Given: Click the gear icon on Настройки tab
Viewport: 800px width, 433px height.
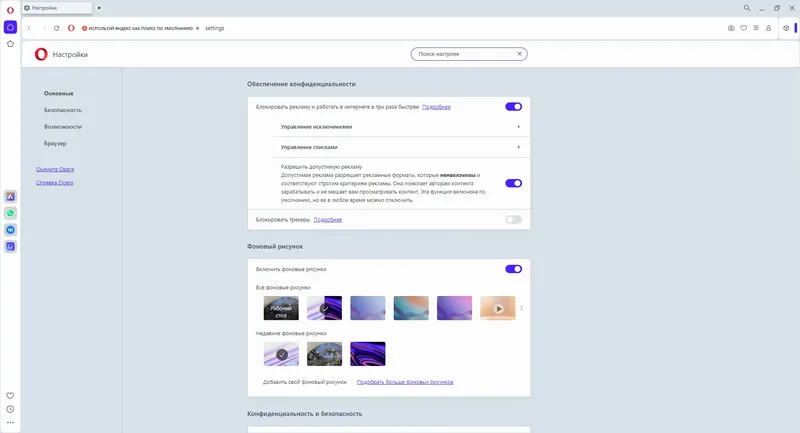Looking at the screenshot, I should point(27,8).
